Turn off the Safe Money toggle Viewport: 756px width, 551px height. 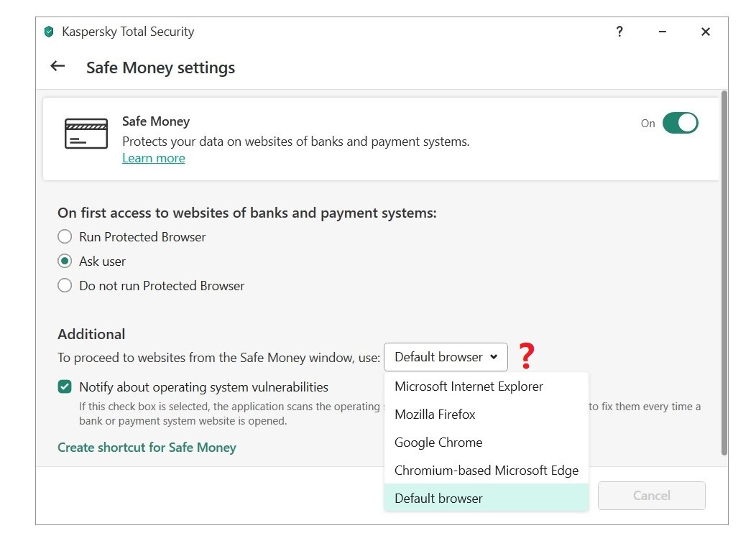[x=680, y=123]
